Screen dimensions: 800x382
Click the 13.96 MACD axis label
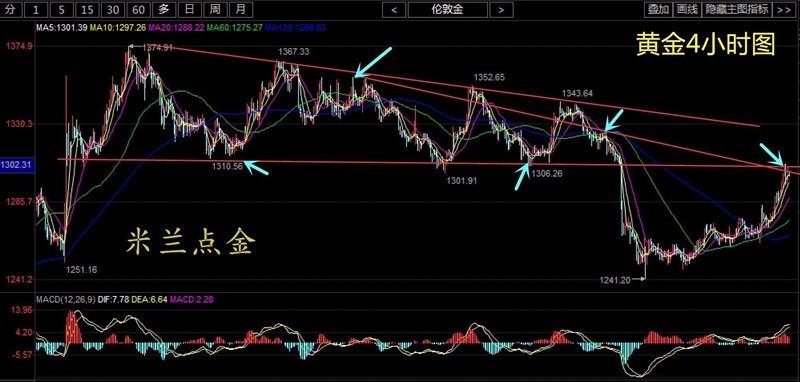coord(22,310)
